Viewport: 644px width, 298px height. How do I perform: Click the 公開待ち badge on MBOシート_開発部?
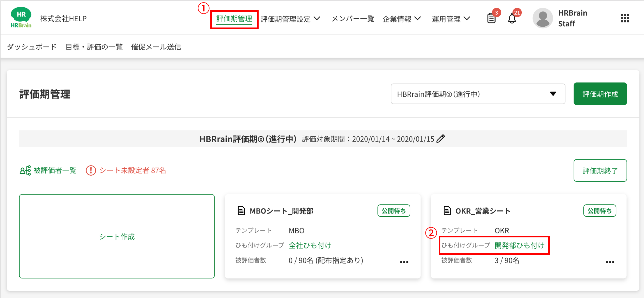[x=394, y=211]
